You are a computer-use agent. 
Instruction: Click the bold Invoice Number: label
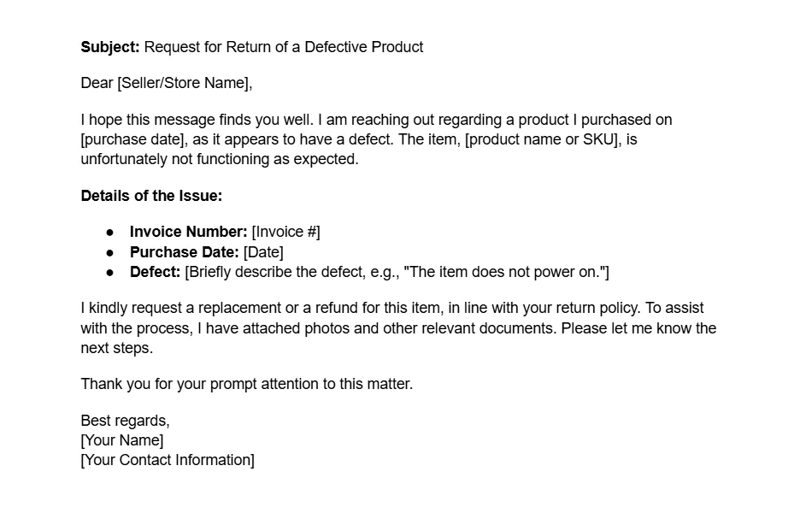click(189, 232)
